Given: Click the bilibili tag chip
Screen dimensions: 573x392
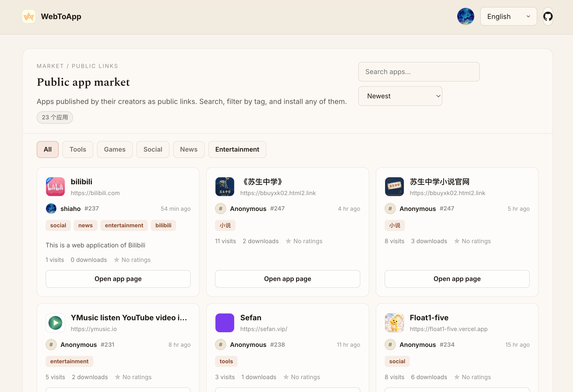Looking at the screenshot, I should click(x=163, y=225).
